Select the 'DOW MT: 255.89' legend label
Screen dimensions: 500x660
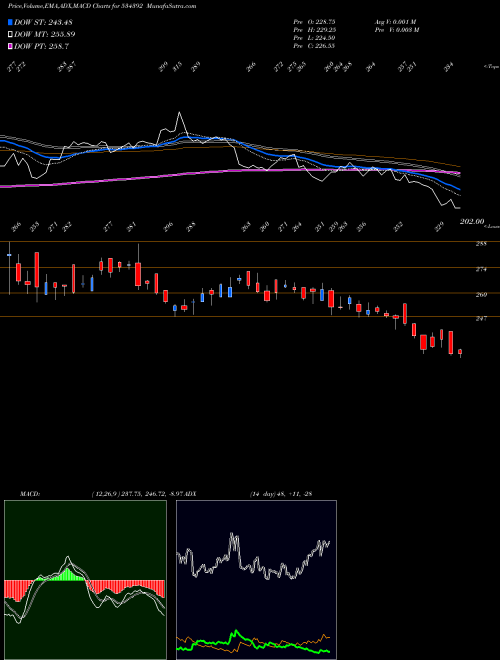point(45,35)
